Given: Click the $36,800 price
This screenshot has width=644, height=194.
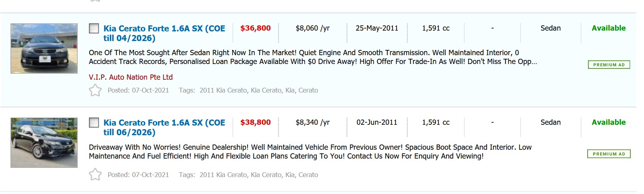Looking at the screenshot, I should click(x=255, y=28).
